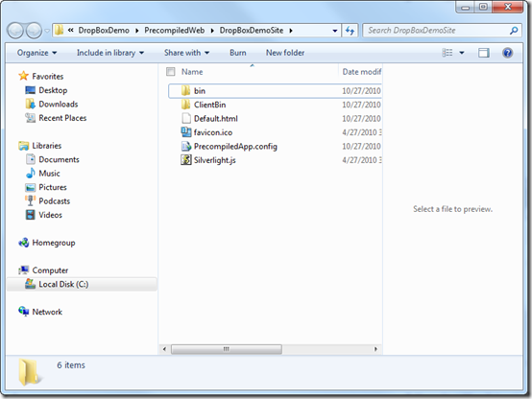The height and width of the screenshot is (399, 532).
Task: Check the select all checkbox
Action: point(170,72)
